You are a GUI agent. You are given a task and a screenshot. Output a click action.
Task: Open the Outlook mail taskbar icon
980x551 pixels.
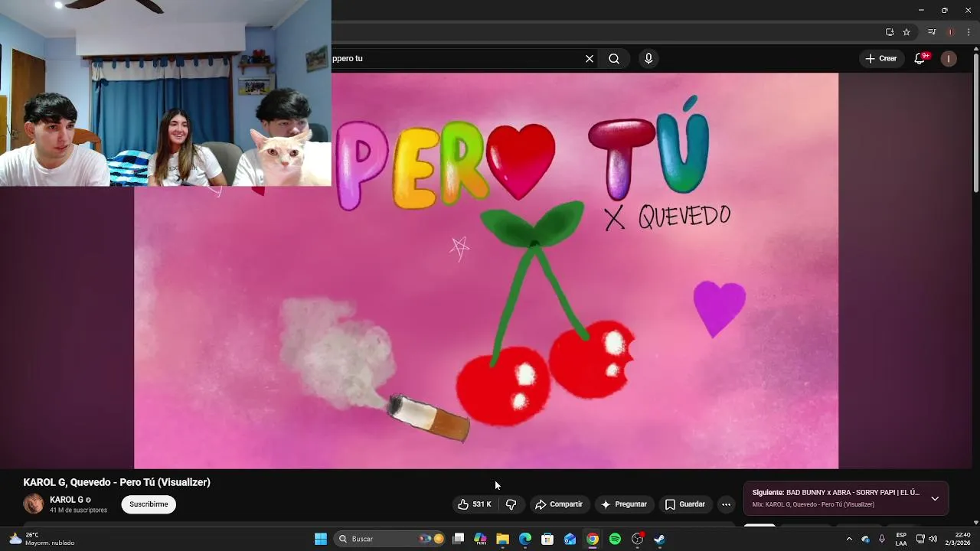(570, 539)
